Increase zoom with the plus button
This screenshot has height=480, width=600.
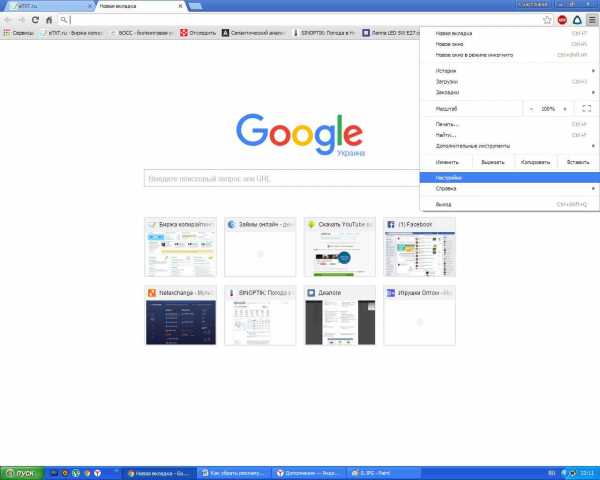(565, 109)
